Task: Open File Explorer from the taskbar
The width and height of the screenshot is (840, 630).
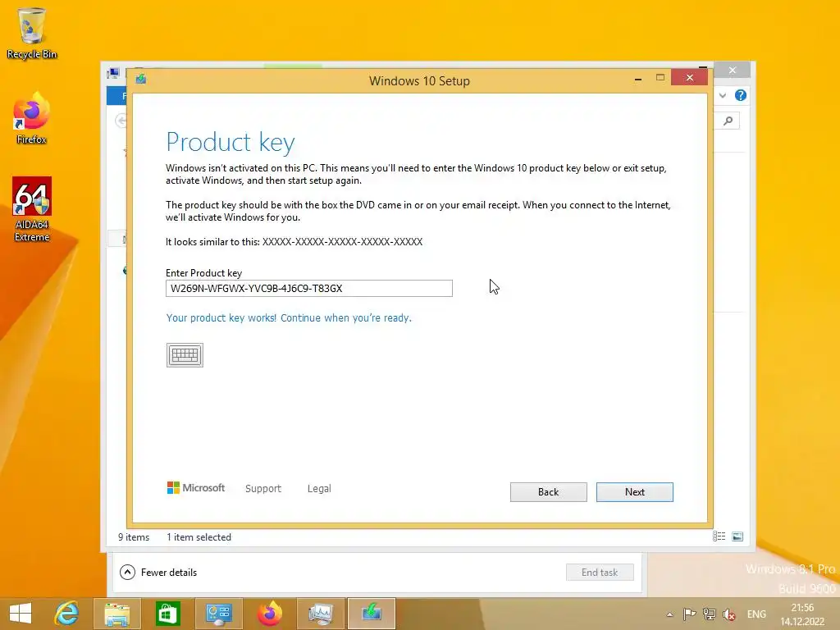Action: 116,614
